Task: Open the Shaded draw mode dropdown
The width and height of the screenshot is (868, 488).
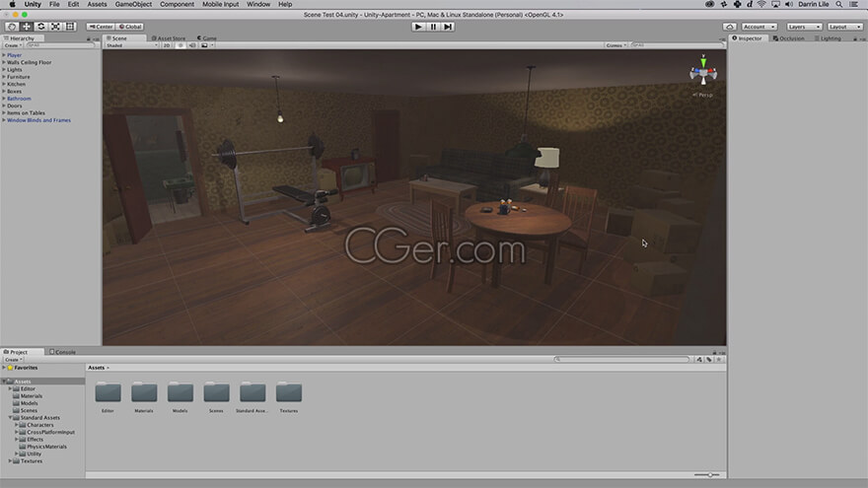Action: click(x=132, y=45)
